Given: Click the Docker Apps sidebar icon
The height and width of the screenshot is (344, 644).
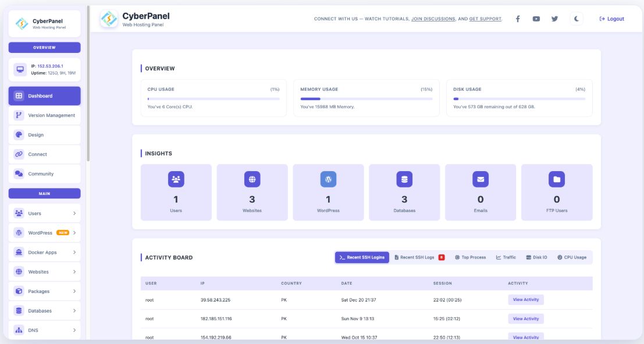Looking at the screenshot, I should point(19,253).
